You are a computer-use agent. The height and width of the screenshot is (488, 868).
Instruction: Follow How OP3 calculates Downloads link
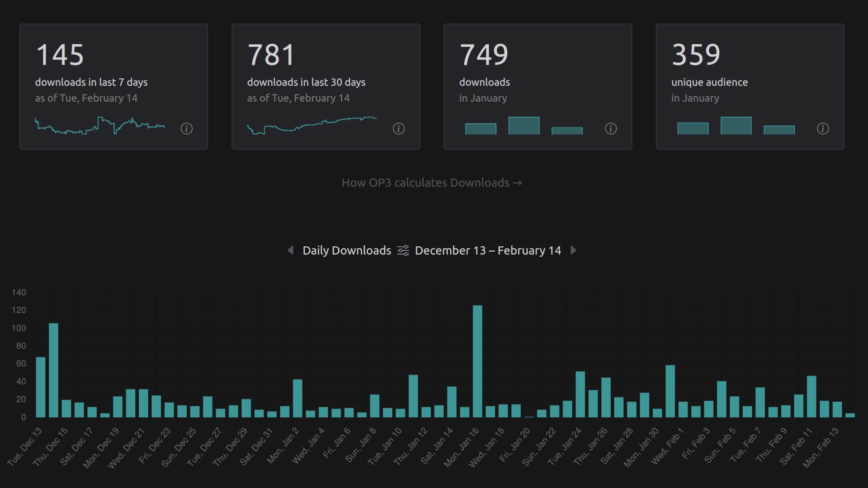432,183
